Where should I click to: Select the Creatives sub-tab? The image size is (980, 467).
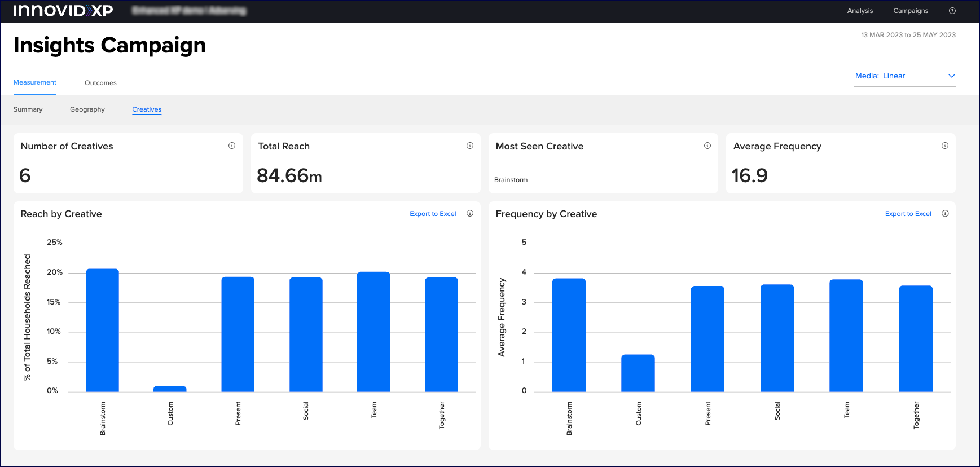click(x=147, y=109)
